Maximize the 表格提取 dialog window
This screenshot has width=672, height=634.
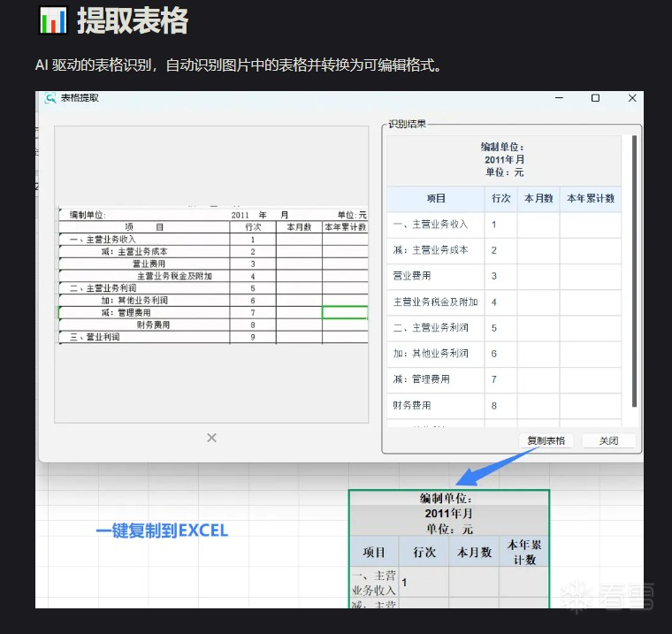tap(595, 98)
